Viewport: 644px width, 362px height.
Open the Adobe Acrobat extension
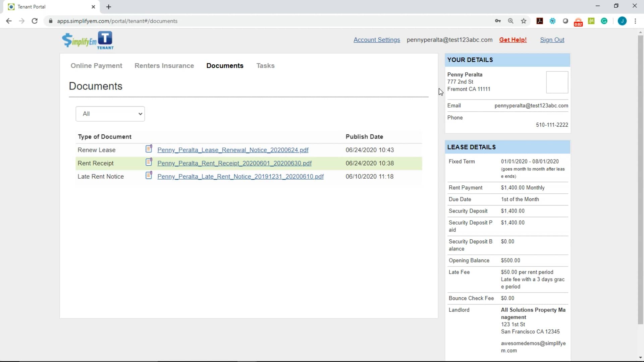[540, 21]
